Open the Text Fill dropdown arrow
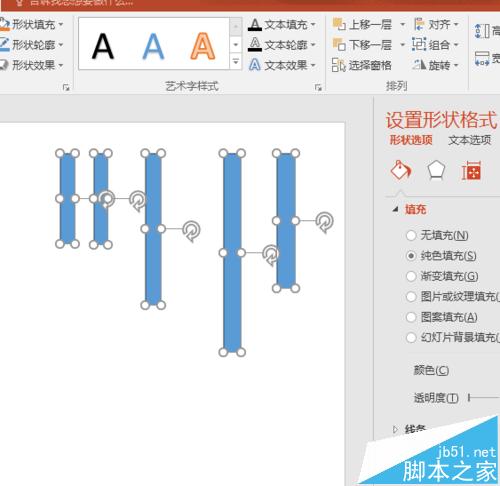Viewport: 500px width, 486px height. click(313, 24)
